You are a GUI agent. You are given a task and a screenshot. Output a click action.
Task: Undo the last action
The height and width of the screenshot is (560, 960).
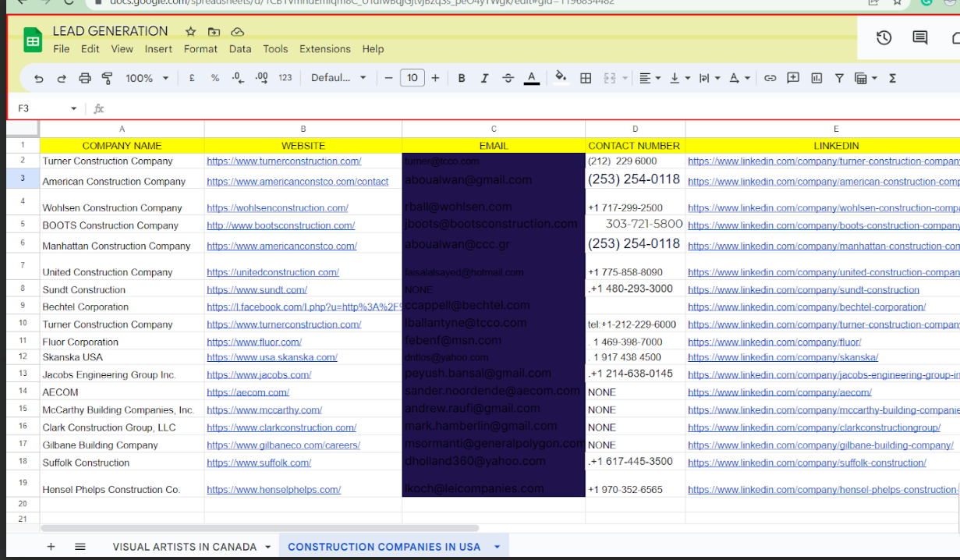38,78
